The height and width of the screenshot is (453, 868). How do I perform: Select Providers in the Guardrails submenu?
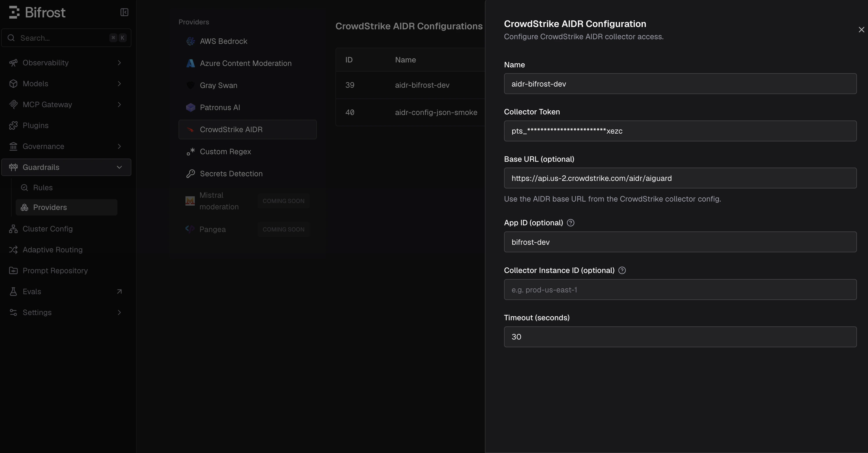(x=66, y=207)
